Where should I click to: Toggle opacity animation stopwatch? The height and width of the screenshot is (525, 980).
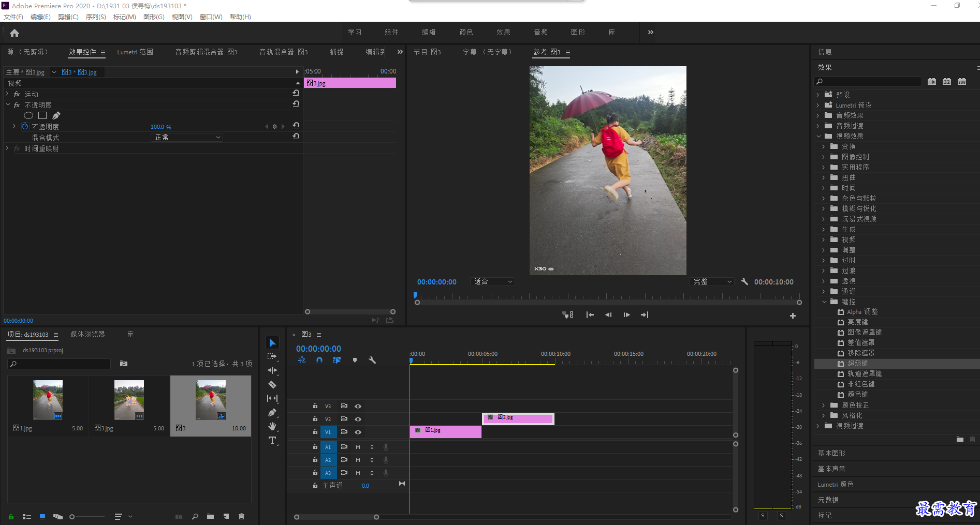point(25,126)
